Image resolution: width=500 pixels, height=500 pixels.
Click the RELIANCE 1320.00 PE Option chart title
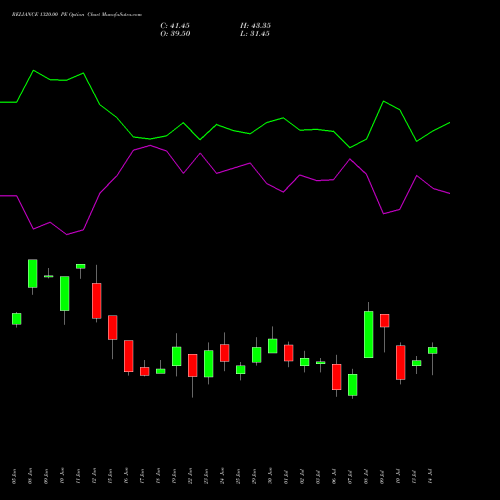click(x=77, y=15)
